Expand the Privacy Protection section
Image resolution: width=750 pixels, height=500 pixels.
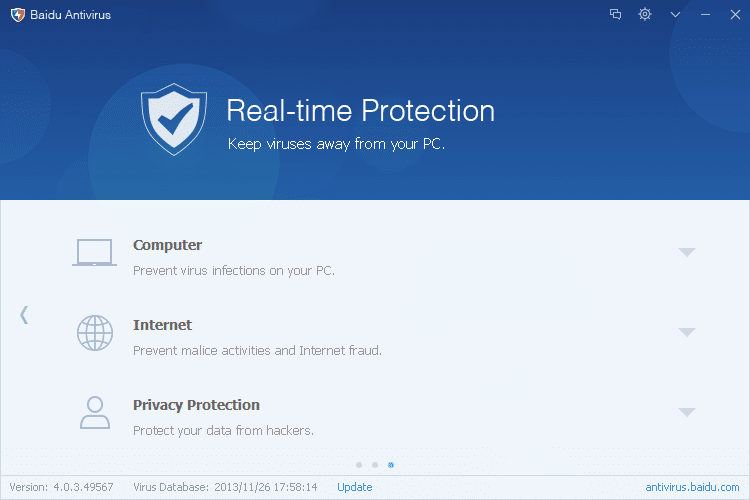[x=686, y=412]
